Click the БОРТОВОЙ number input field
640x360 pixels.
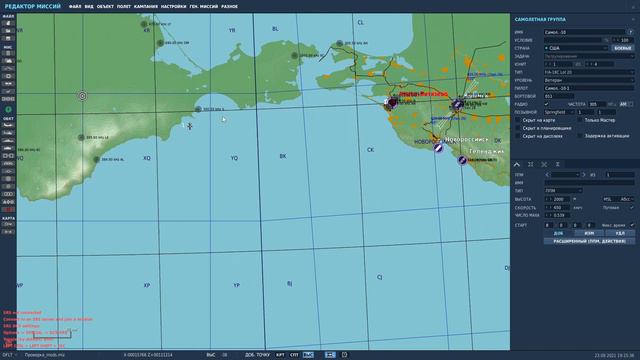click(559, 96)
